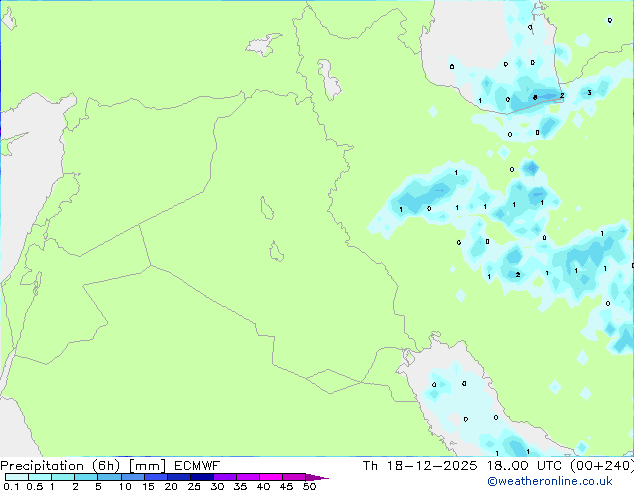
Task: Select the 1–2 mm legend color swatch
Action: pos(63,477)
